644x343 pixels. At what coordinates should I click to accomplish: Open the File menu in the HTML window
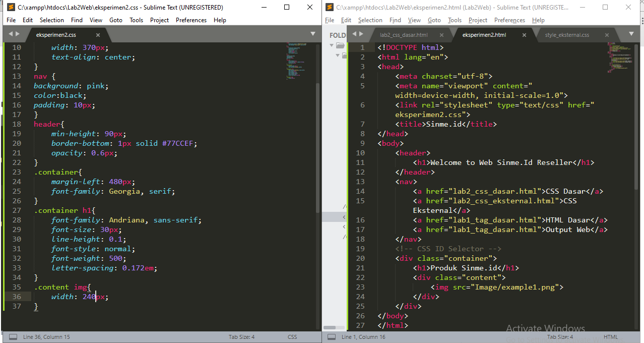pyautogui.click(x=330, y=20)
